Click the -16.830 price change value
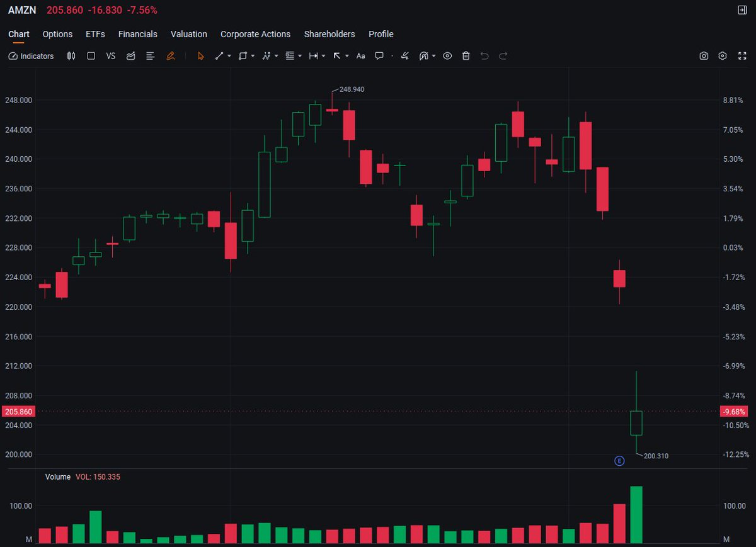Screen dimensions: 756x547 tap(106, 10)
